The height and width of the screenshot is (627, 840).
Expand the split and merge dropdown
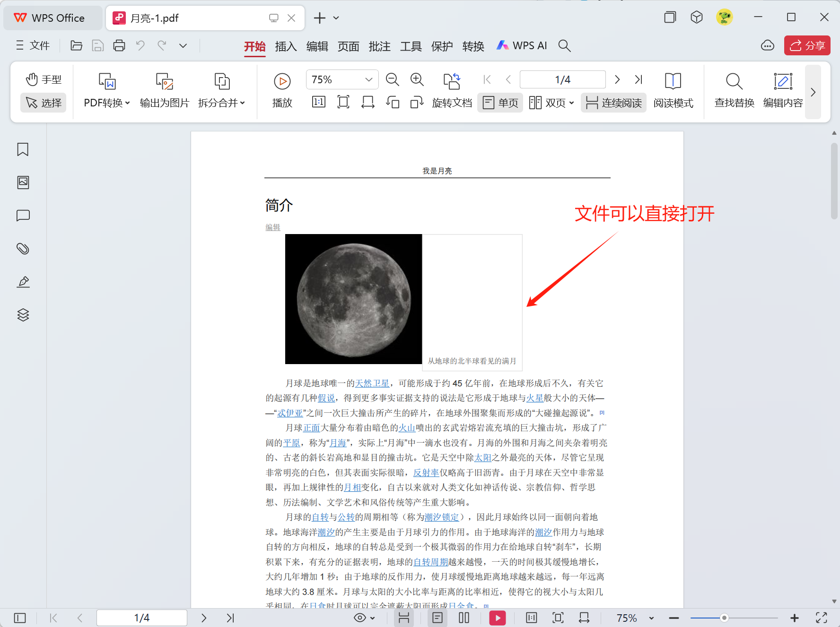221,103
